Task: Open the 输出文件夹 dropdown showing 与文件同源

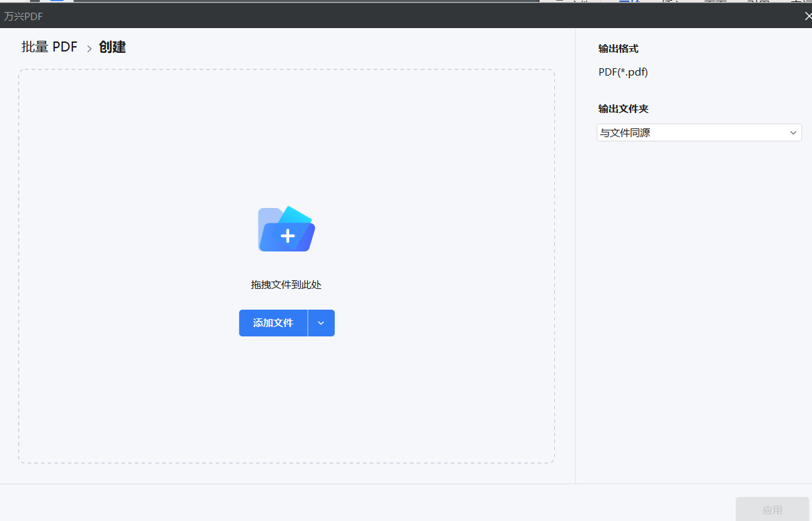Action: 699,132
